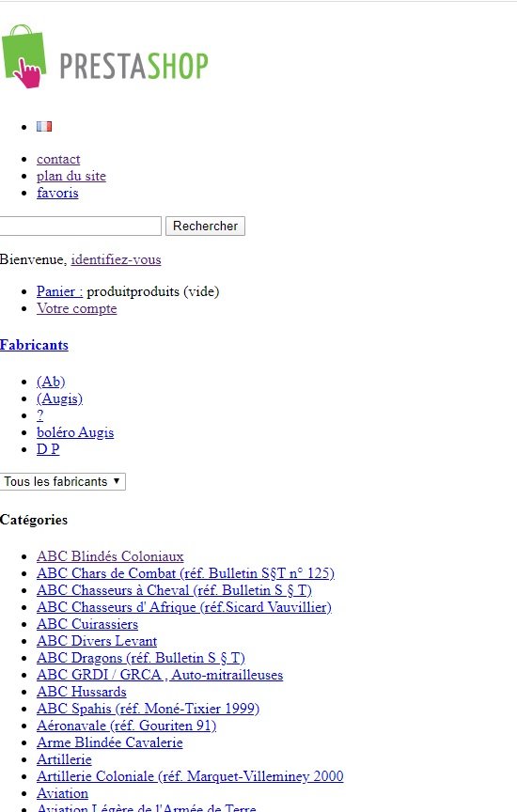Open Artillerie category link
The width and height of the screenshot is (517, 812).
(64, 759)
